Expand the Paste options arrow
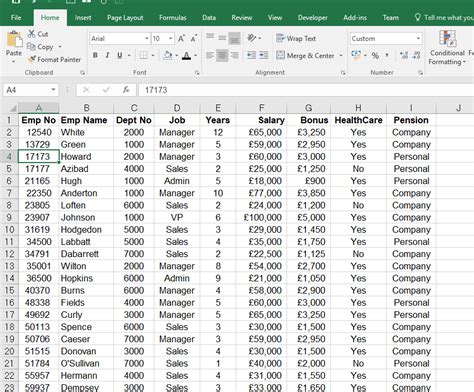This screenshot has width=474, height=392. 14,62
